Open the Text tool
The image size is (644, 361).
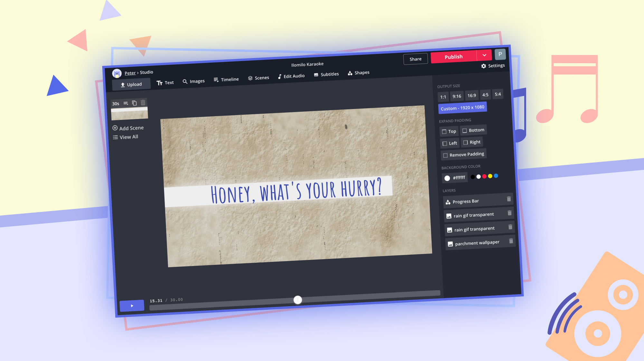166,82
